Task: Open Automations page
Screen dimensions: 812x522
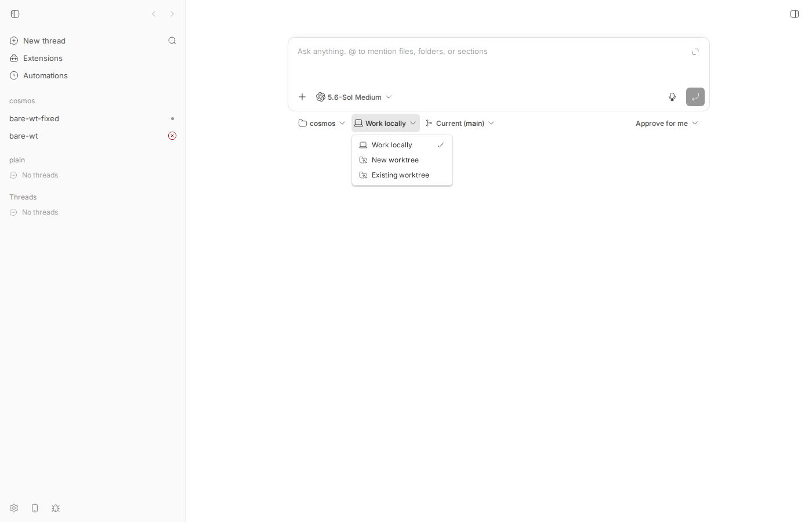Action: (39, 75)
